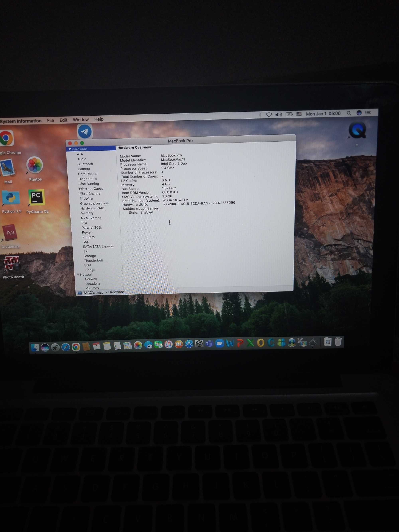Select Graphics/Displays in the sidebar

(x=94, y=203)
